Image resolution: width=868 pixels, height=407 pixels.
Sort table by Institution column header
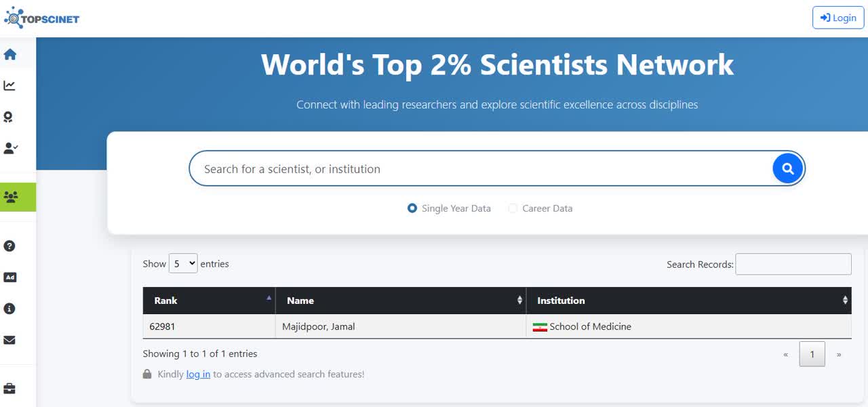[688, 301]
